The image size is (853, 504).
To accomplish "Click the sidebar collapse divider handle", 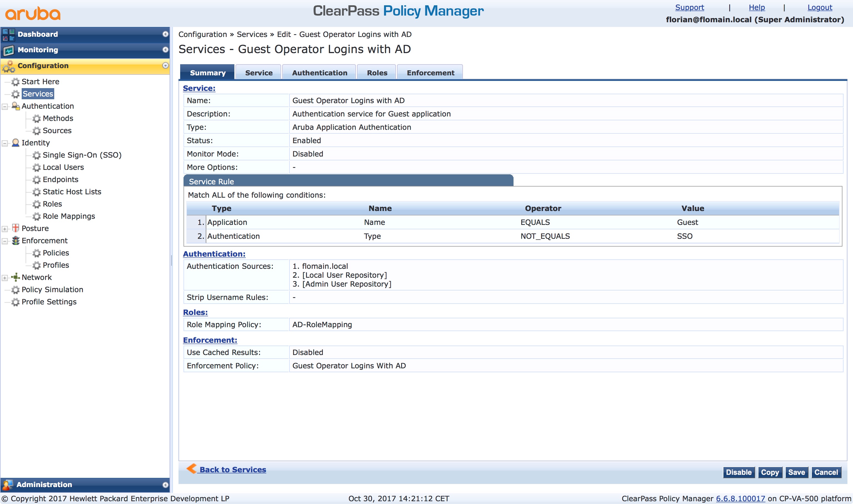I will (172, 260).
